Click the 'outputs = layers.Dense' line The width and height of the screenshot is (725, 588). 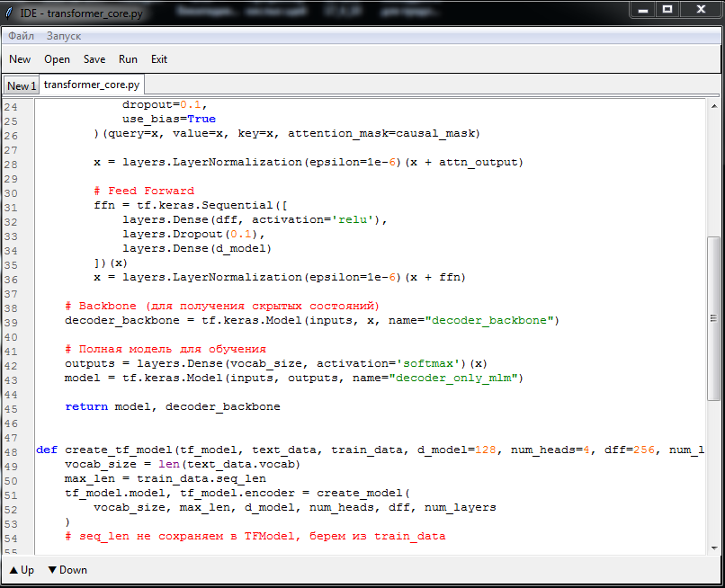276,363
